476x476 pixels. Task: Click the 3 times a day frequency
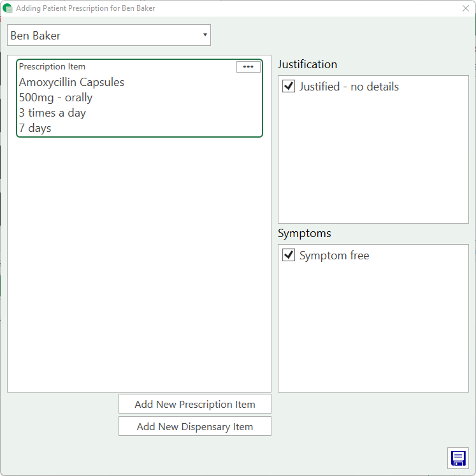pos(52,113)
